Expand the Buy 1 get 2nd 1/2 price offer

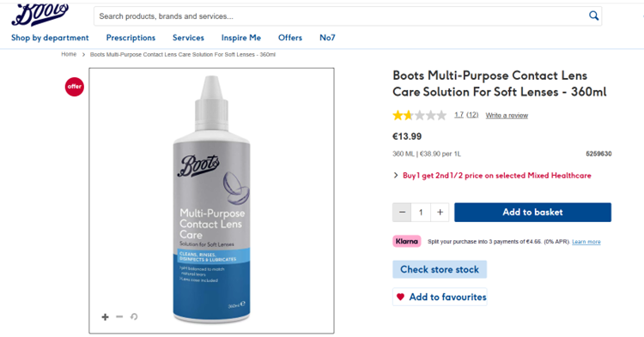point(493,176)
